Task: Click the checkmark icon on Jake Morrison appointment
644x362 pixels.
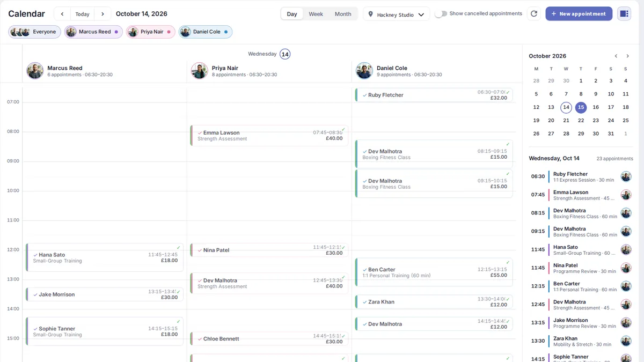Action: click(x=35, y=294)
